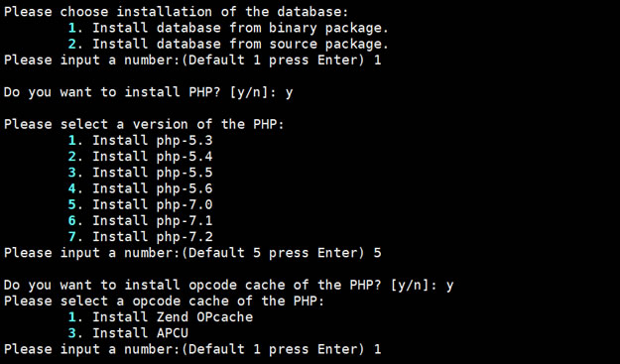Click the 'y' answer after opcode cache prompt
This screenshot has height=364, width=620.
pos(449,286)
